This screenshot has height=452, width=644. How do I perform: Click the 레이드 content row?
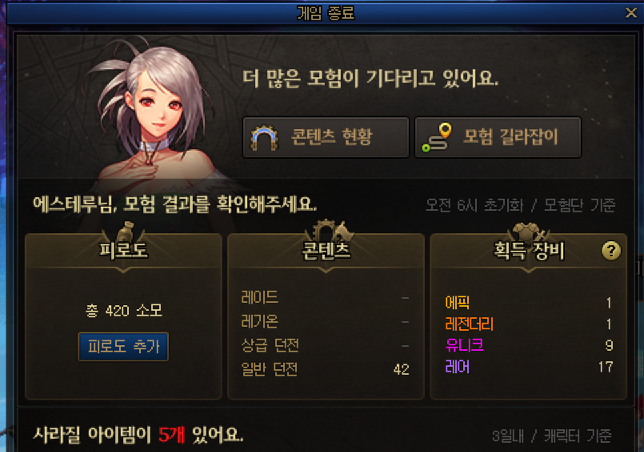click(x=325, y=298)
